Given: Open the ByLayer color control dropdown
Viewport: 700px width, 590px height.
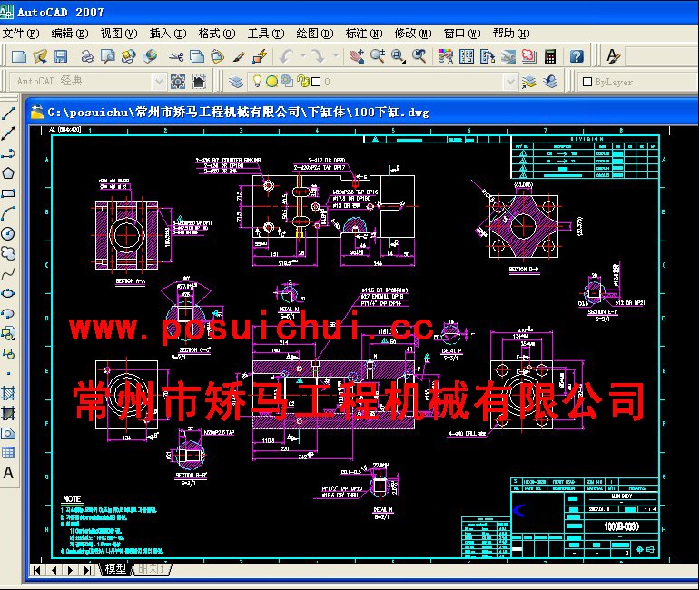Looking at the screenshot, I should (x=639, y=82).
